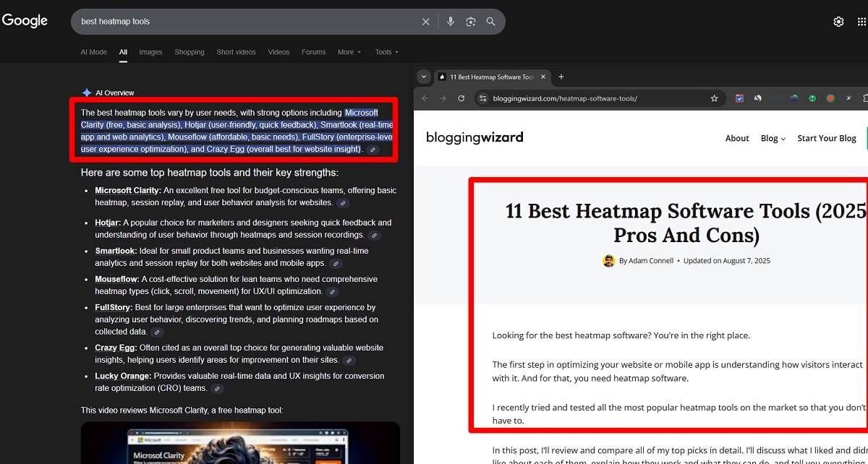This screenshot has width=868, height=464.
Task: Clear the search query with the X icon
Action: coord(426,22)
